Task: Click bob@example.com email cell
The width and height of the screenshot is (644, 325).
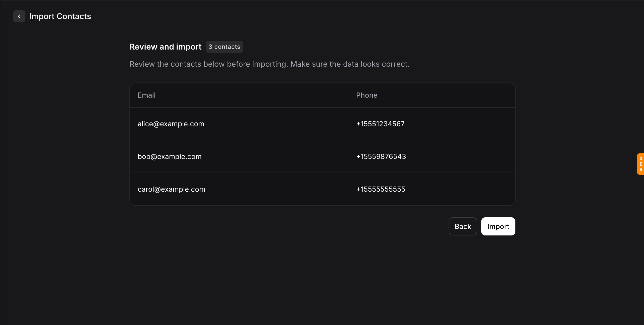Action: point(170,156)
